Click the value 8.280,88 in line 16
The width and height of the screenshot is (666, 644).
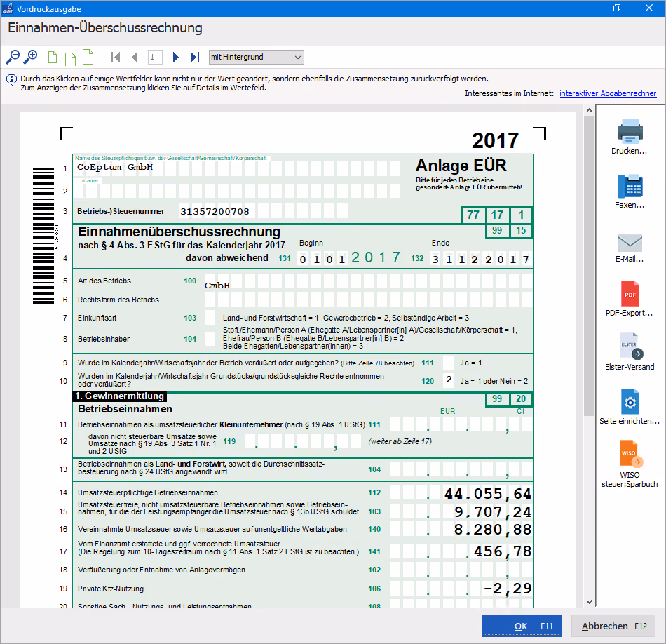(x=493, y=530)
